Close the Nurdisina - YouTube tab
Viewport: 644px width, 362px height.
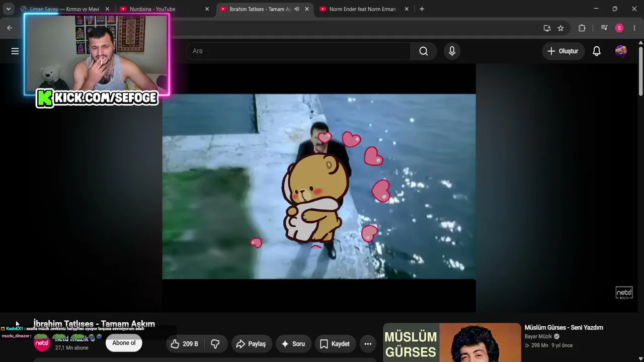207,9
